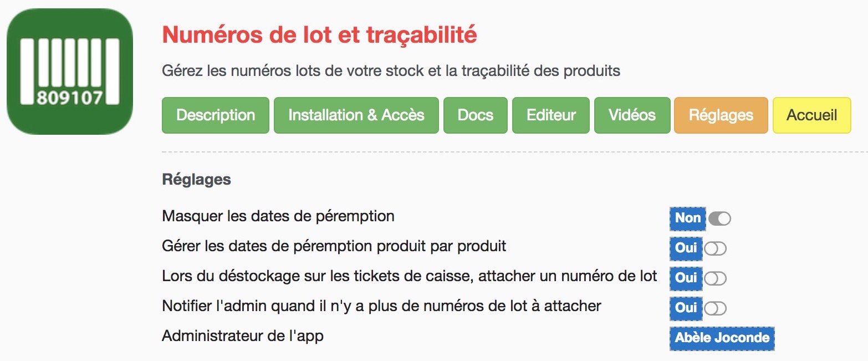Toggle notify admin lot numbers switch
The height and width of the screenshot is (361, 868).
tap(715, 308)
